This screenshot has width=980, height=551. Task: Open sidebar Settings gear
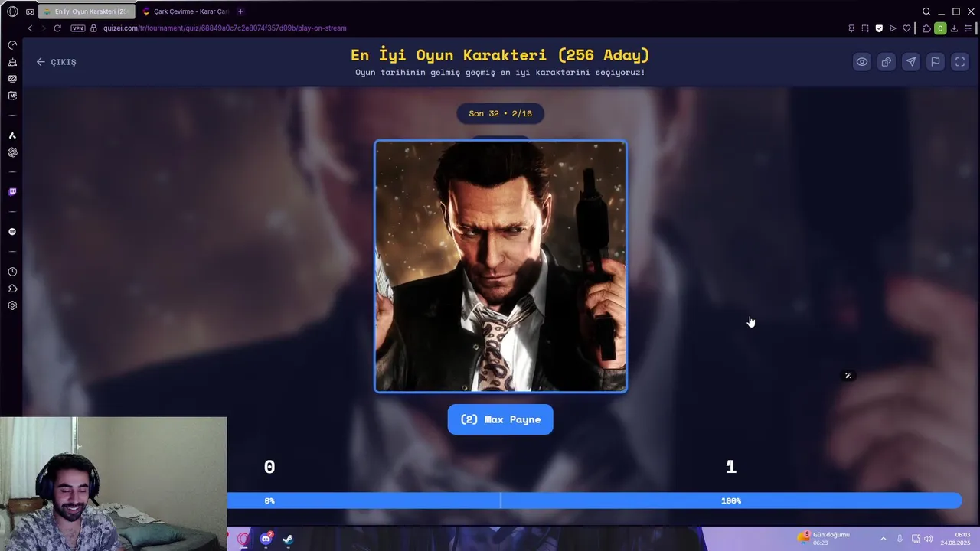[12, 305]
